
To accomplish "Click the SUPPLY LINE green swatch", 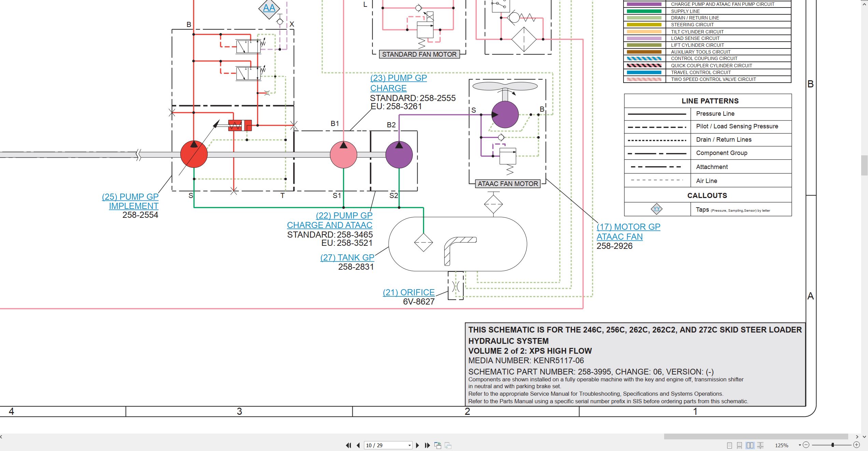I will (x=644, y=11).
